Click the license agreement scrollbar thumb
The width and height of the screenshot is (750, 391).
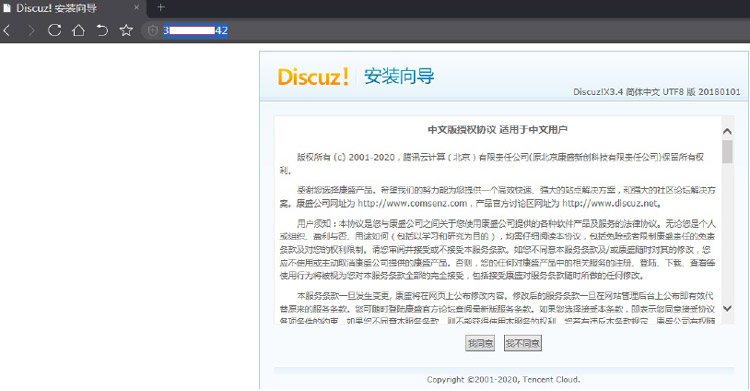coord(728,151)
